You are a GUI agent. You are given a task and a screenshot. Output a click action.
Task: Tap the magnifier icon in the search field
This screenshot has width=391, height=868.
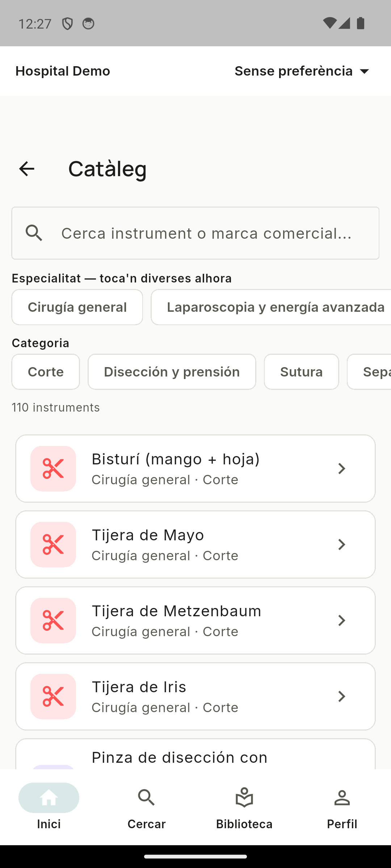pyautogui.click(x=34, y=233)
